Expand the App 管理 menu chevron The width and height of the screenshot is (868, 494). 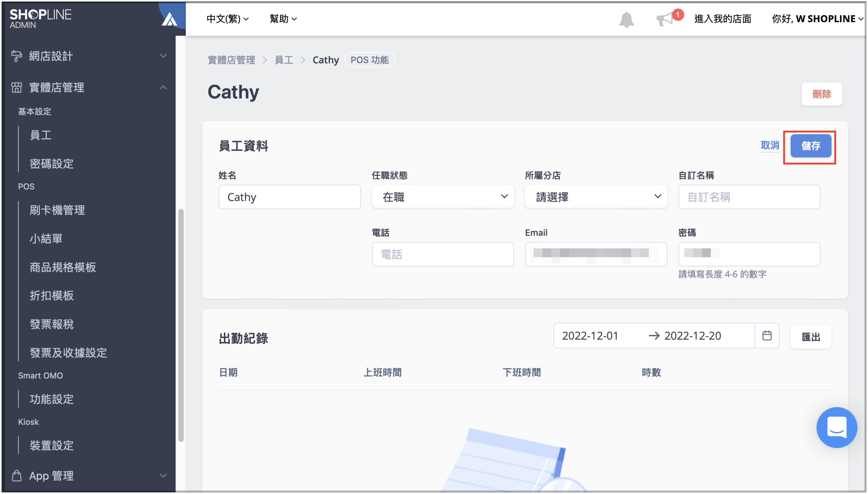163,475
